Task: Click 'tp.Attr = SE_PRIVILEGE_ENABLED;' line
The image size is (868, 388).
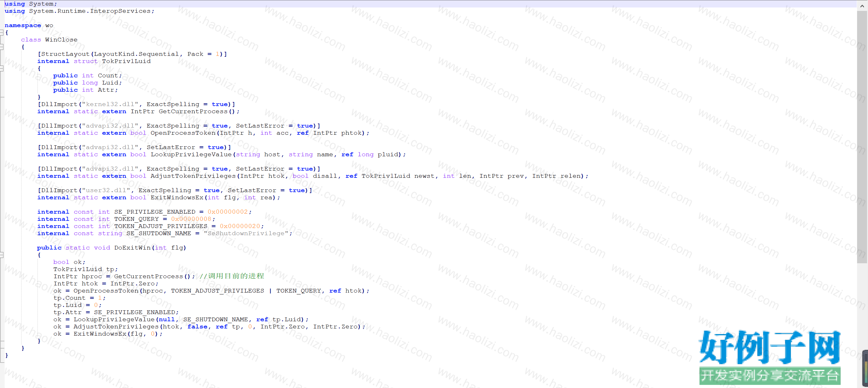Action: [x=116, y=313]
